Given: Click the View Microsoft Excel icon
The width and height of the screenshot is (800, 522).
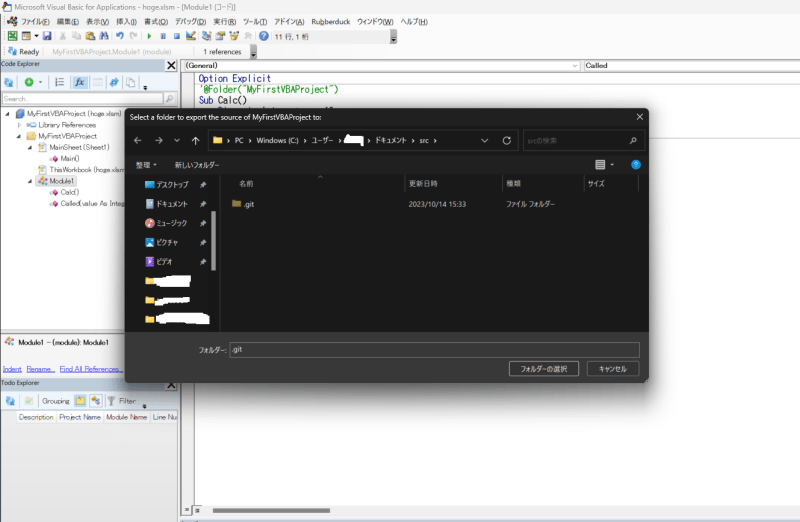Looking at the screenshot, I should click(x=12, y=36).
